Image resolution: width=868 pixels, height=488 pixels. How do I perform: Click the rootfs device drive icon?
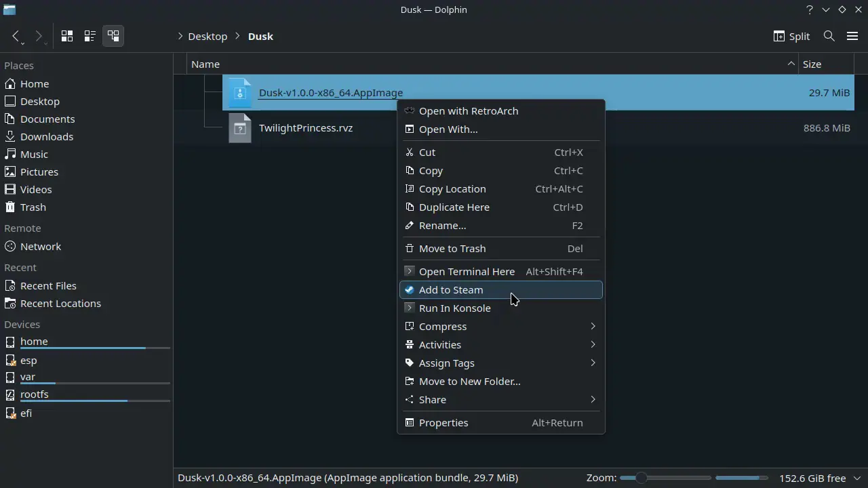[x=10, y=394]
